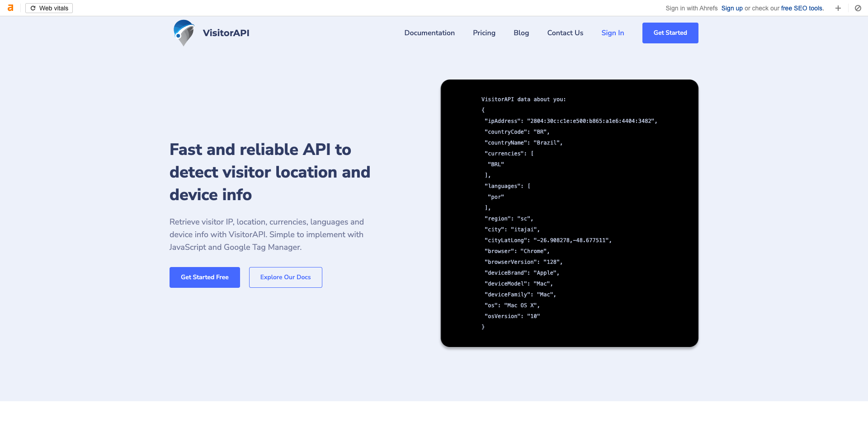Click the VisitorAPI brand name text
Viewport: 868px width, 422px height.
point(226,33)
